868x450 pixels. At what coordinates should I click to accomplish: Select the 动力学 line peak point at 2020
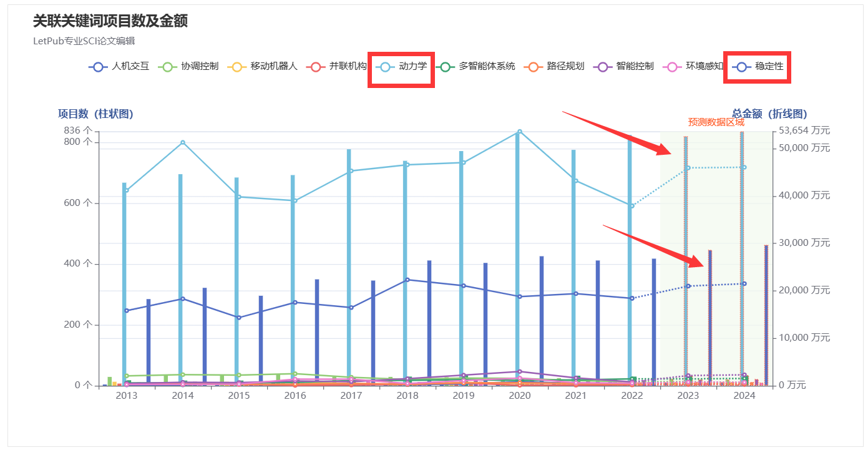pyautogui.click(x=519, y=132)
